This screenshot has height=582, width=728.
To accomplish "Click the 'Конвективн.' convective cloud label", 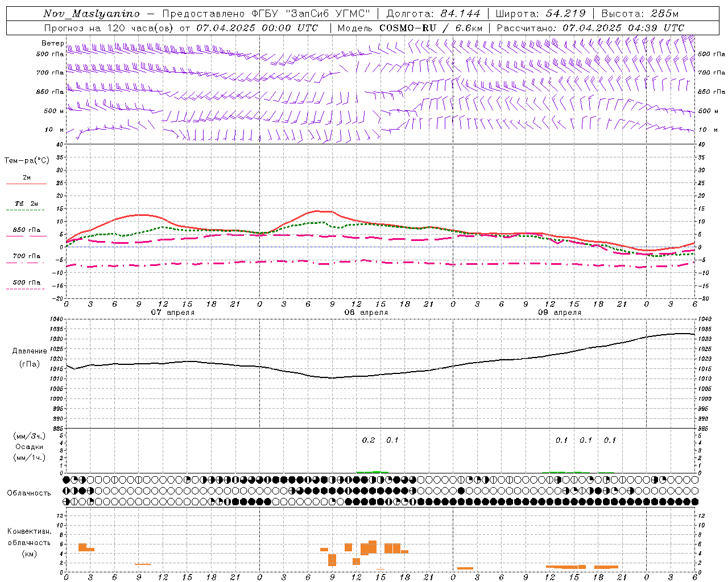I will tap(30, 531).
